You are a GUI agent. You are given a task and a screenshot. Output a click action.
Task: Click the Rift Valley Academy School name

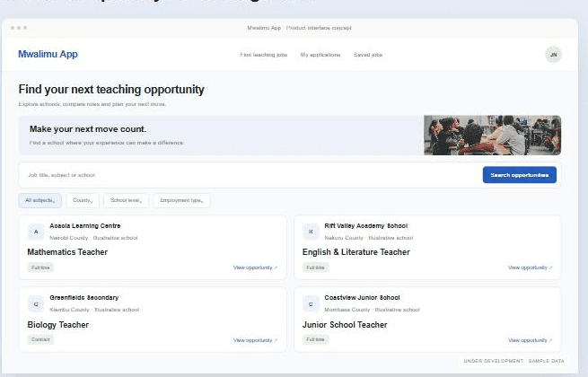(x=366, y=226)
